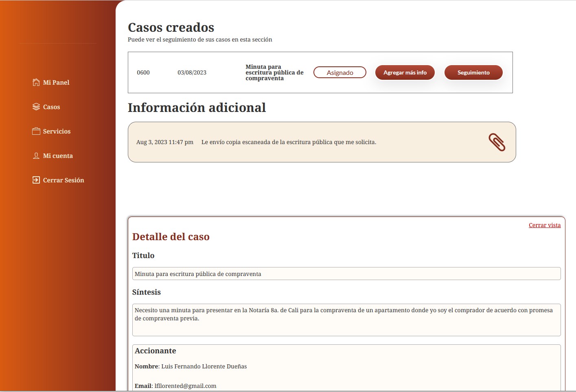Go to Mi Panel in the sidebar

56,82
